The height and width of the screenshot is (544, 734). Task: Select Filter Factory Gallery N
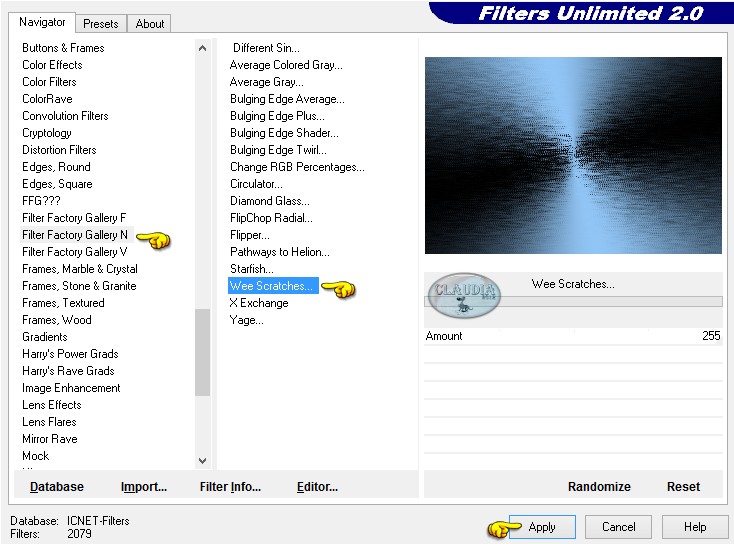pos(75,235)
